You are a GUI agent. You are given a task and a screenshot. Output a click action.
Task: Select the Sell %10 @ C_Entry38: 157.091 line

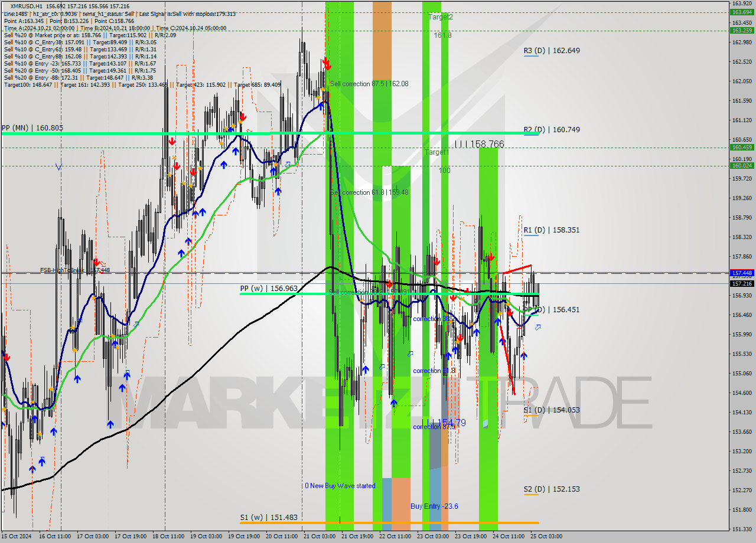(x=80, y=42)
